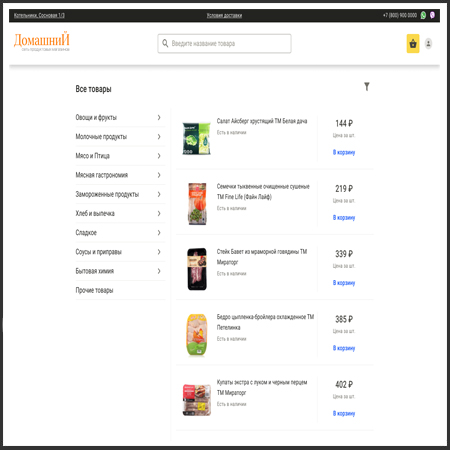
Task: Expand the Овощи и фрукты chevron
Action: [x=159, y=117]
